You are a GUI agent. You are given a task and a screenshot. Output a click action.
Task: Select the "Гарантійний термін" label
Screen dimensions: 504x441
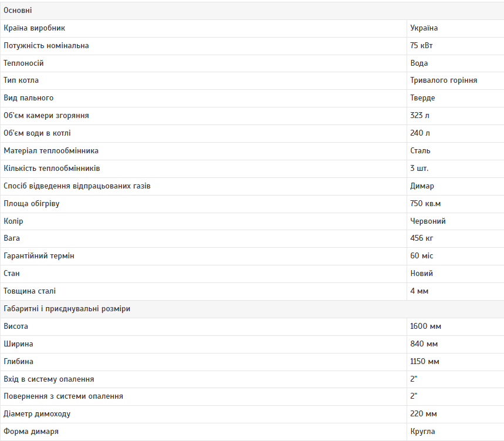pyautogui.click(x=39, y=256)
